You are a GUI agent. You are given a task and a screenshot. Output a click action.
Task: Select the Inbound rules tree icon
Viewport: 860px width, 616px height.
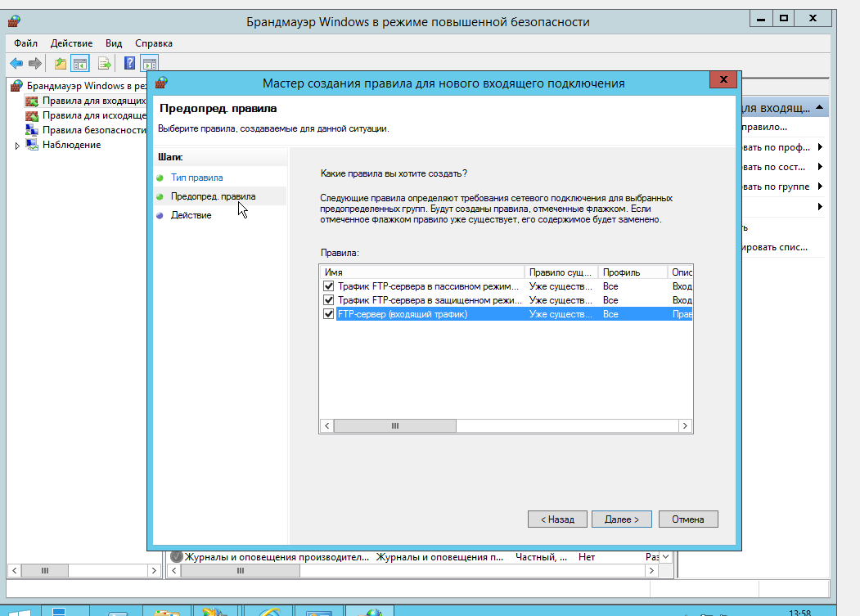coord(32,101)
